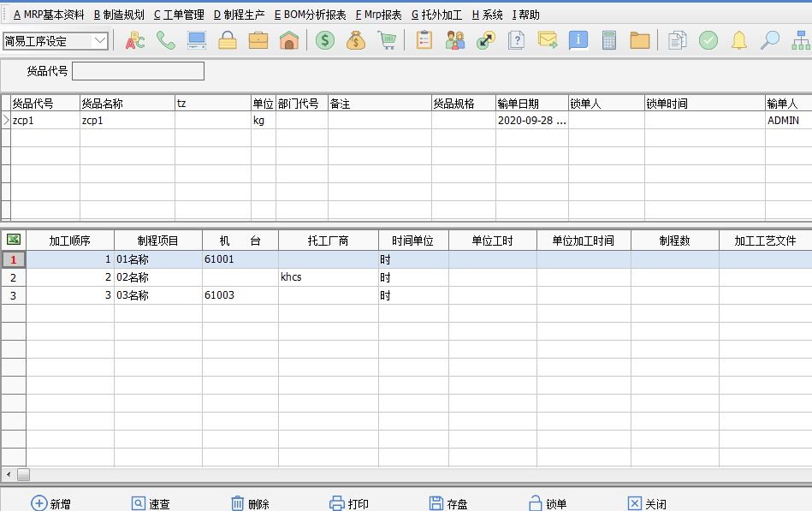Open the B 制造规划 menu
This screenshot has width=812, height=511.
point(119,15)
